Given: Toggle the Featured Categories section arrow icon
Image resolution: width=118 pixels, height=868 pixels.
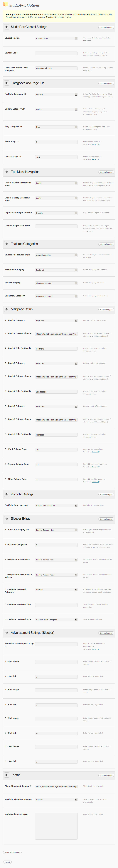Looking at the screenshot, I should (x=7, y=244).
